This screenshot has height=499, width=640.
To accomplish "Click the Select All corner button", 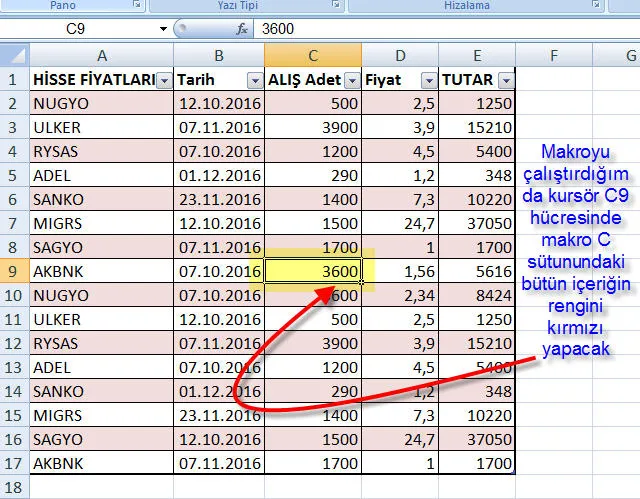I will pyautogui.click(x=14, y=53).
